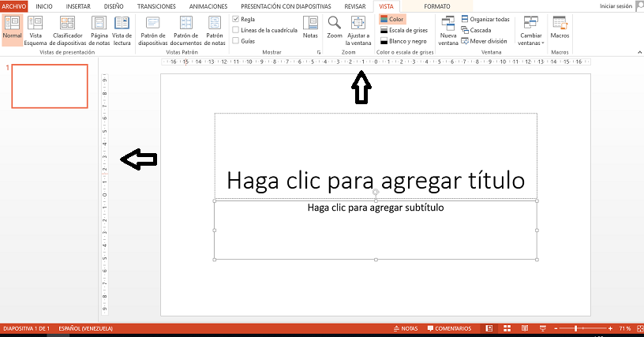The image size is (644, 337).
Task: Open the Zoom magnifier dialog
Action: (335, 24)
